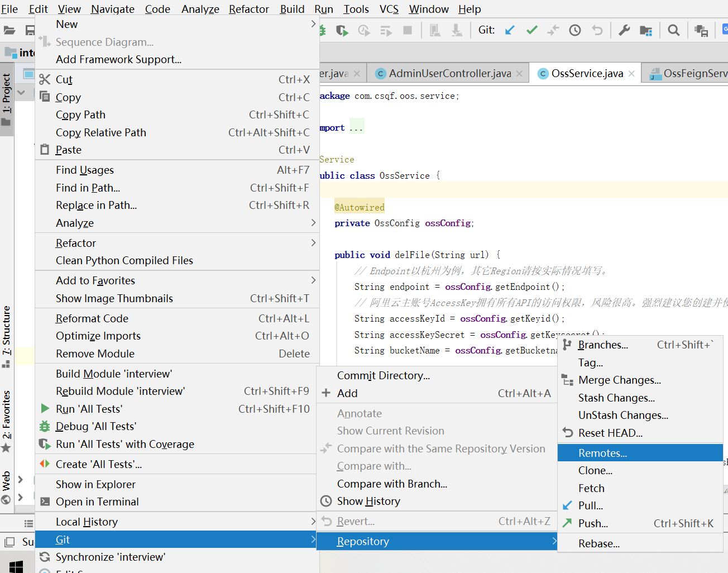
Task: Click the Profiler run toolbar icon
Action: click(x=364, y=30)
